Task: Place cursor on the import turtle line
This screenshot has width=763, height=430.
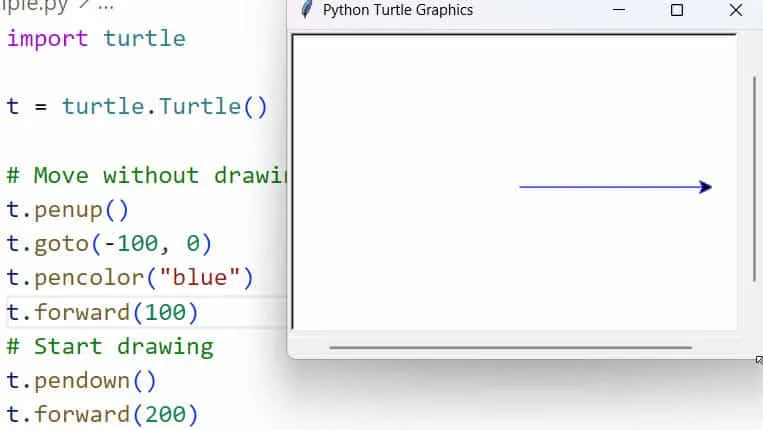Action: tap(96, 39)
